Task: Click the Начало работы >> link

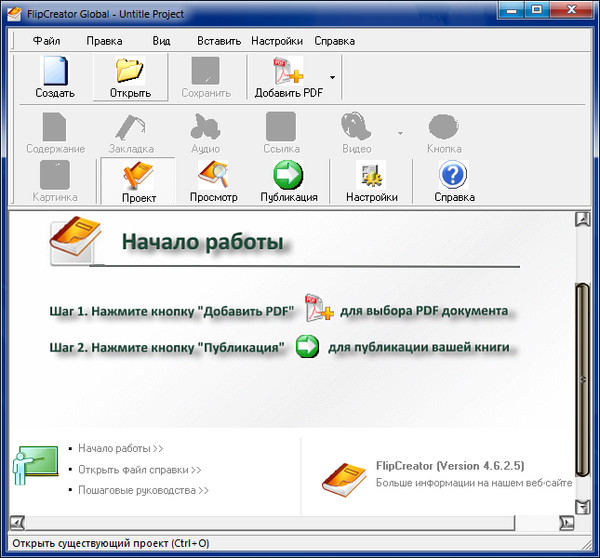Action: tap(120, 449)
